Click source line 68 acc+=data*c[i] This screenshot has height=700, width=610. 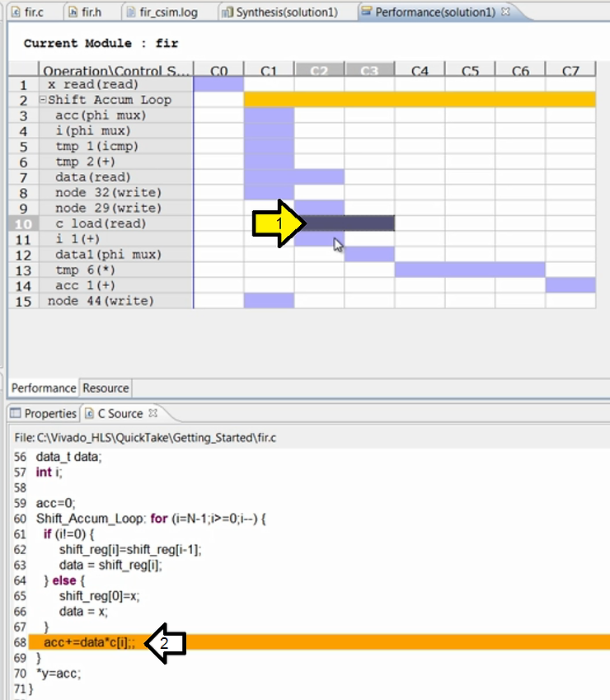coord(89,642)
